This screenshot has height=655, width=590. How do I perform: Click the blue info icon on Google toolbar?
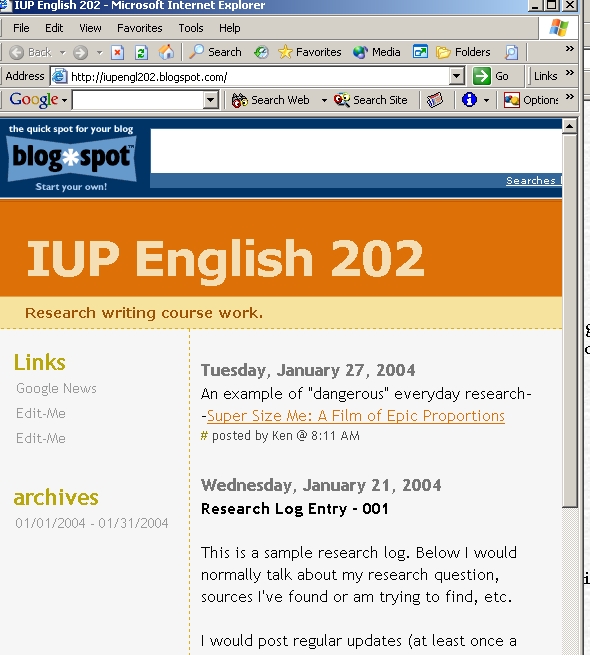click(469, 100)
